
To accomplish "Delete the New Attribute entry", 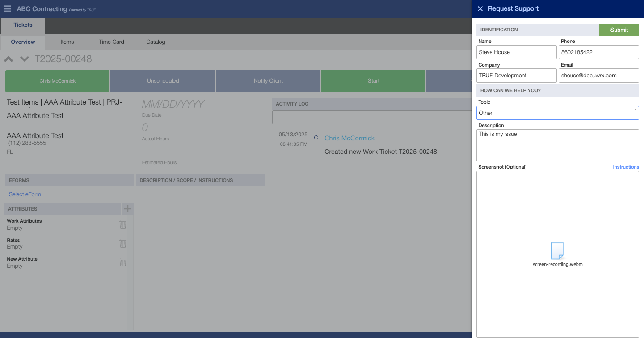I will [x=123, y=262].
